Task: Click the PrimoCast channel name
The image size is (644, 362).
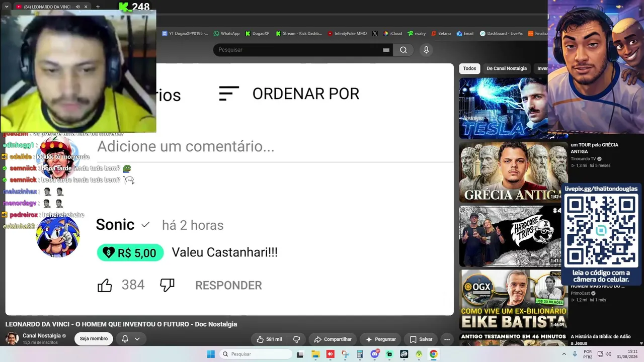Action: click(580, 293)
